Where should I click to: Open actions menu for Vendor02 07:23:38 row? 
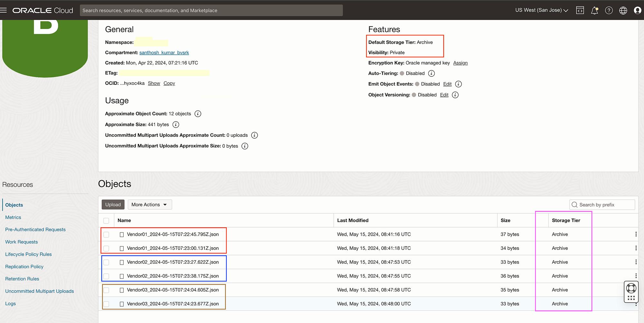click(x=636, y=276)
